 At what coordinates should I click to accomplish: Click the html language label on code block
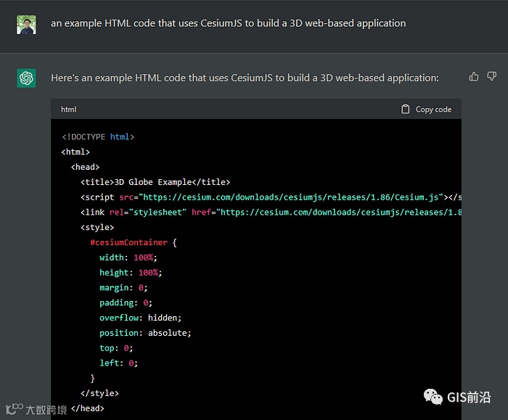coord(69,110)
